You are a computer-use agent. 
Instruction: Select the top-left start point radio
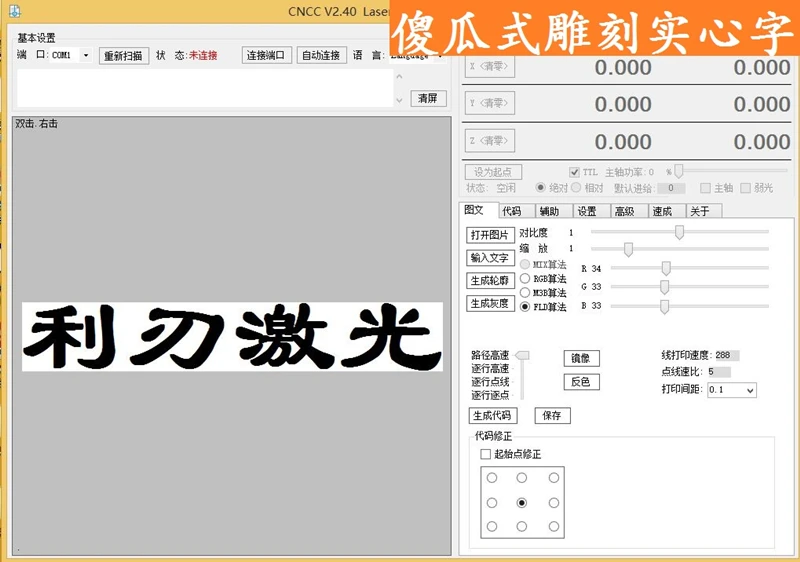(x=492, y=478)
